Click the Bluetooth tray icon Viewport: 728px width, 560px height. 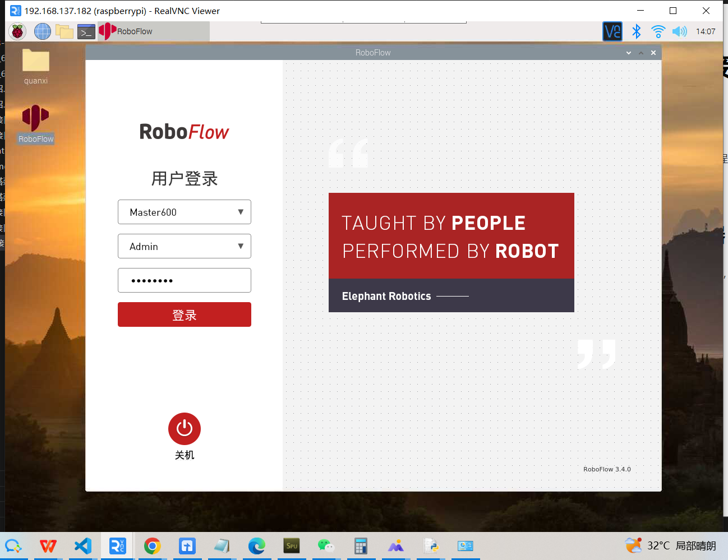(636, 31)
